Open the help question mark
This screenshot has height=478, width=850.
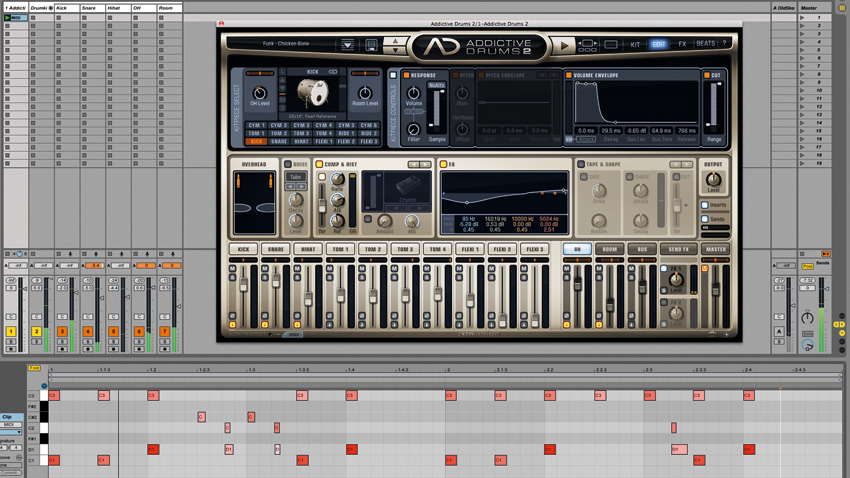724,43
